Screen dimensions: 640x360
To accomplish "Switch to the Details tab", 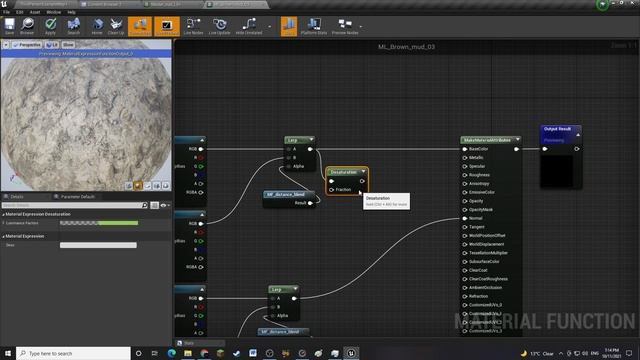I will pos(16,197).
